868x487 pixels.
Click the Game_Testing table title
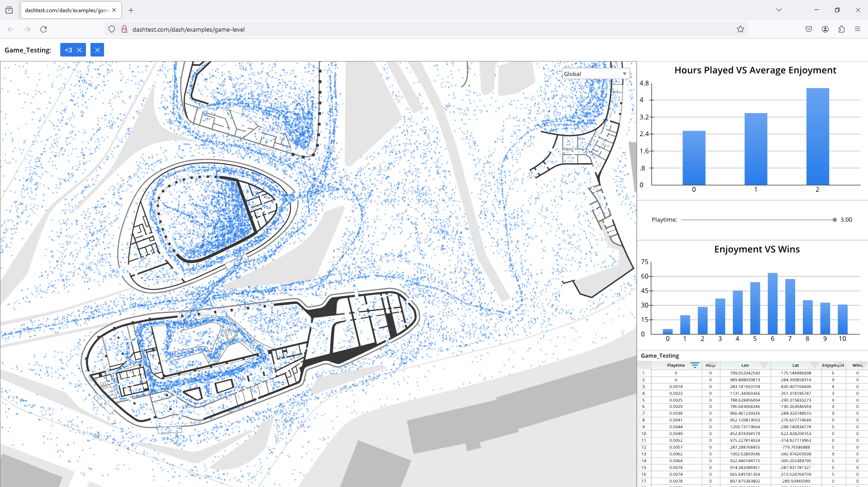tap(659, 356)
